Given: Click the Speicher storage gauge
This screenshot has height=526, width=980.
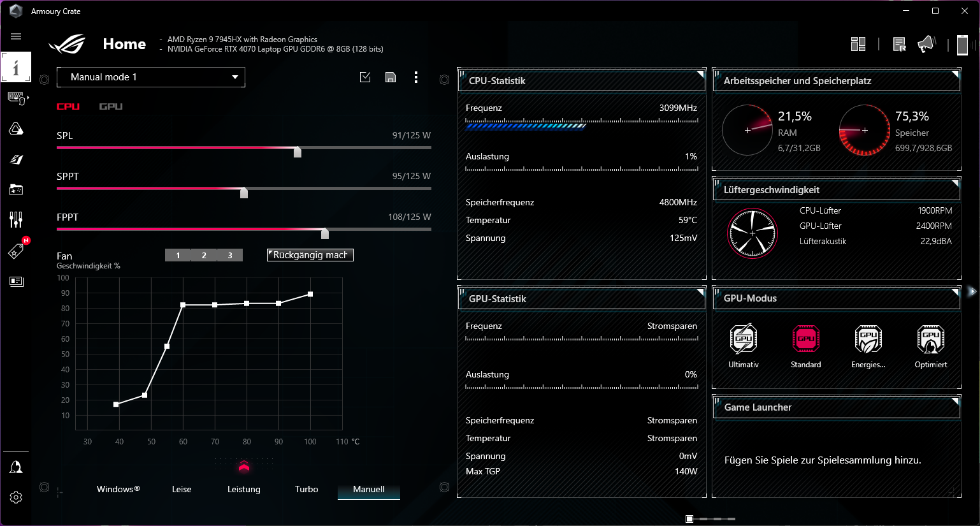Looking at the screenshot, I should (x=865, y=130).
